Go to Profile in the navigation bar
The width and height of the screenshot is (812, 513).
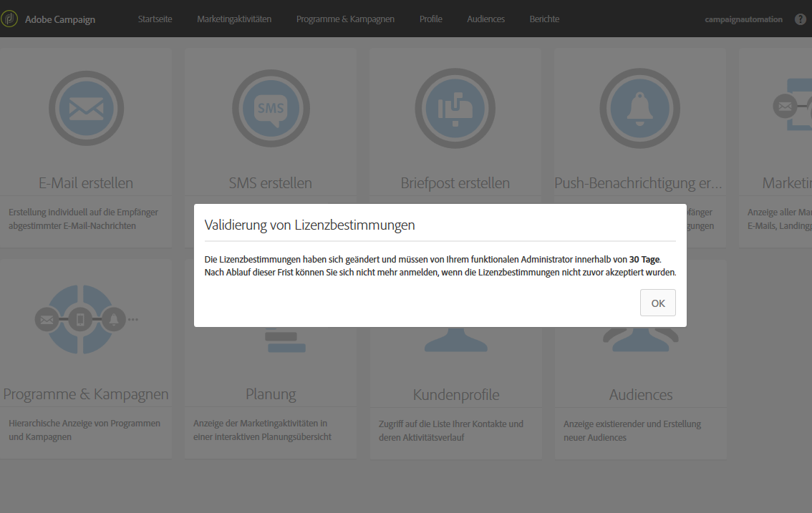click(431, 19)
